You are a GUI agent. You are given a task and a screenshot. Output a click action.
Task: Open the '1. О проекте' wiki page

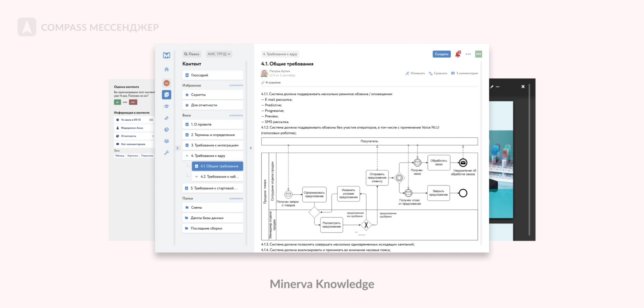(213, 124)
